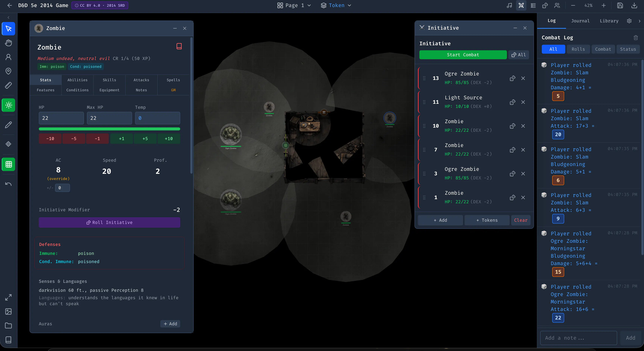Open the list lines icon in top bar
This screenshot has width=644, height=351.
533,5
